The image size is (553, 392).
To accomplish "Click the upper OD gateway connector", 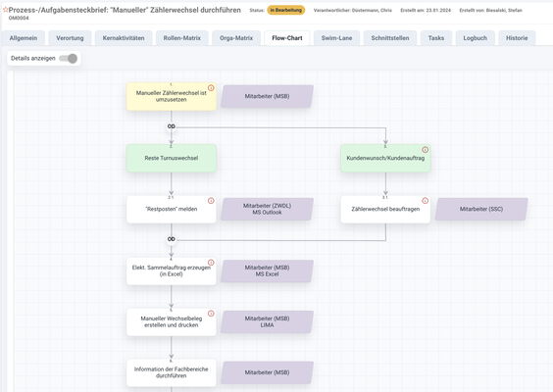I will click(171, 126).
